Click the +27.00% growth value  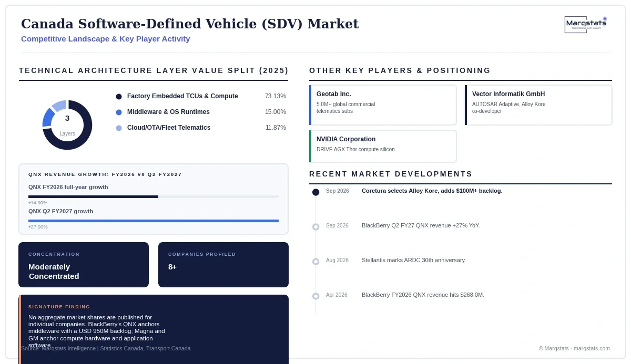tap(38, 227)
